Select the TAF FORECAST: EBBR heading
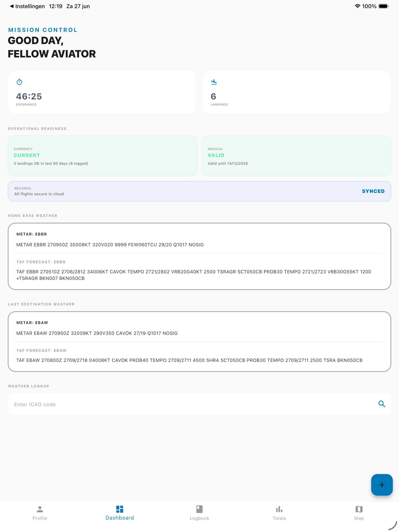This screenshot has height=532, width=399. 41,262
